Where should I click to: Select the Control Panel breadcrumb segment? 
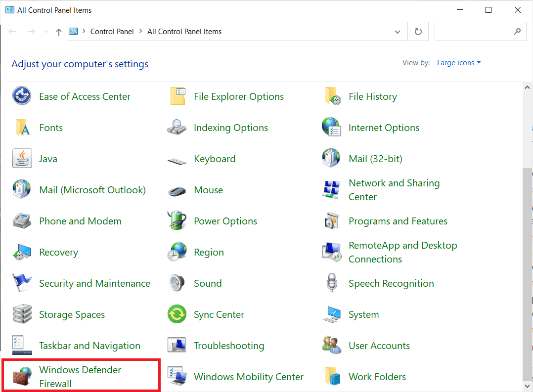point(112,32)
